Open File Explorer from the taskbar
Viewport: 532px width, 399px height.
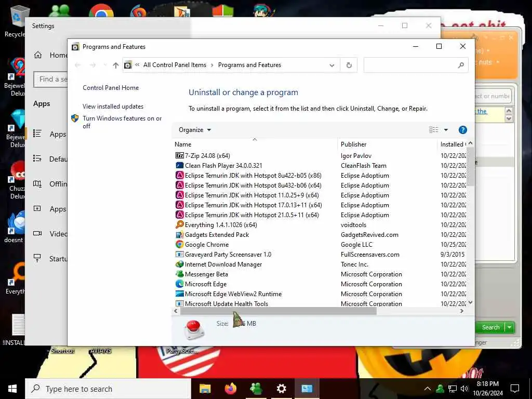click(205, 389)
